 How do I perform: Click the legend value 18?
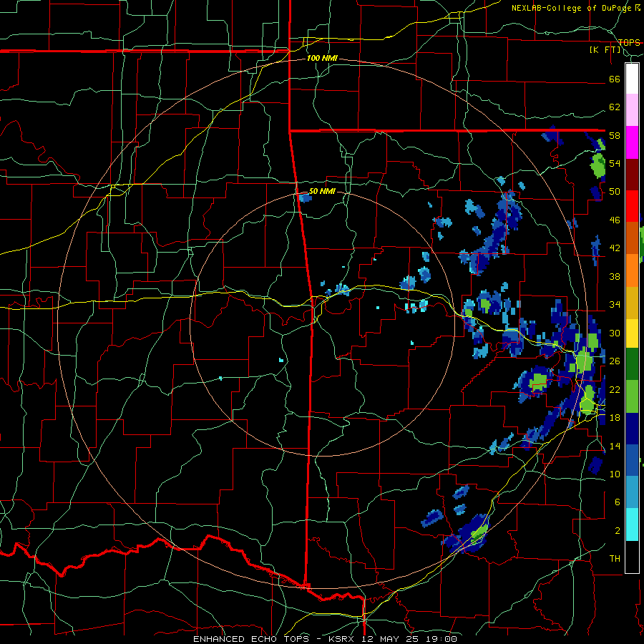(x=615, y=418)
